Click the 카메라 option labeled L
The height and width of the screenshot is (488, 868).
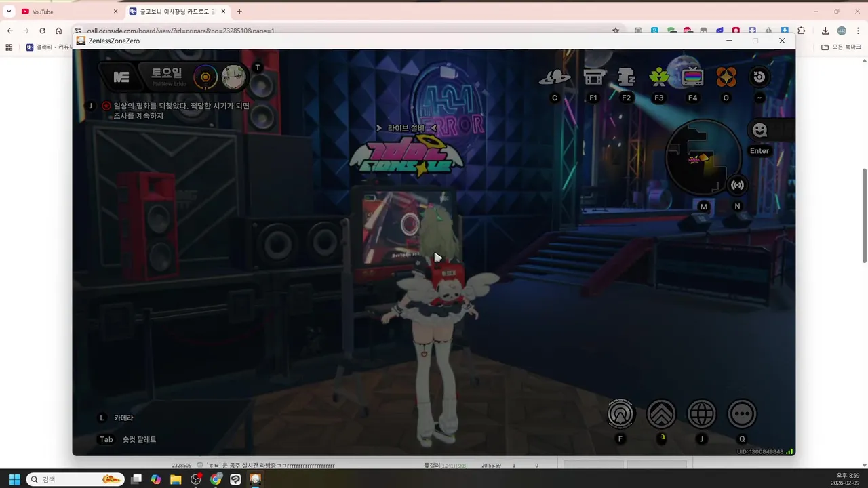(x=123, y=418)
